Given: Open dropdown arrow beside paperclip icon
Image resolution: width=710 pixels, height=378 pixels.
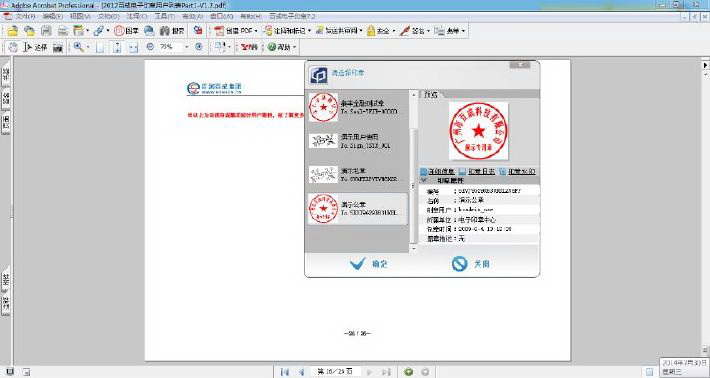Looking at the screenshot, I should click(x=108, y=31).
